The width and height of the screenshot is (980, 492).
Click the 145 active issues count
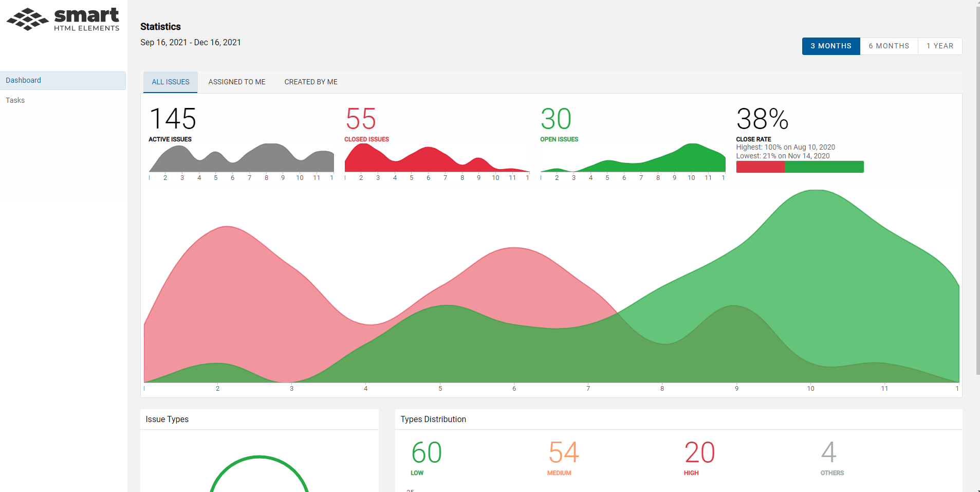click(173, 119)
